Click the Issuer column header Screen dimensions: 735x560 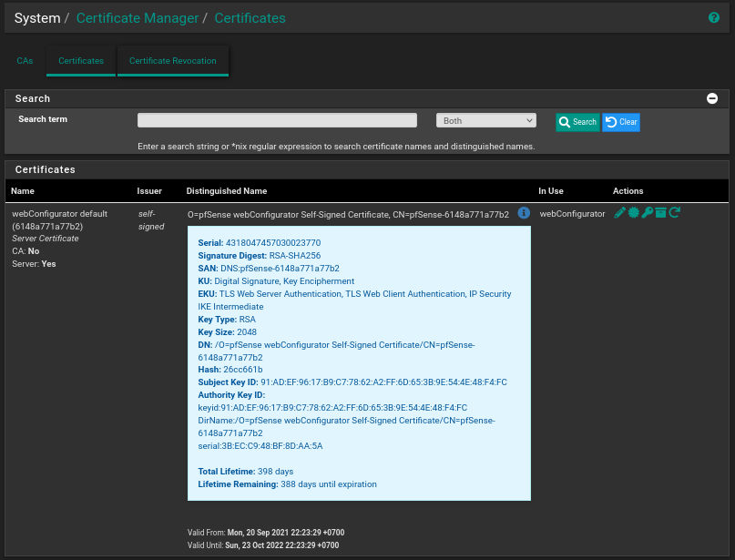(x=149, y=191)
